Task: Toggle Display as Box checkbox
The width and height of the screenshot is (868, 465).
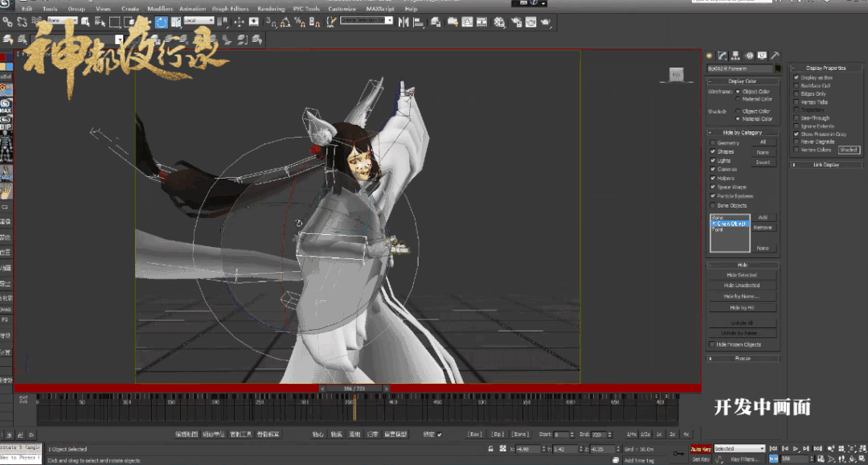Action: coord(796,77)
